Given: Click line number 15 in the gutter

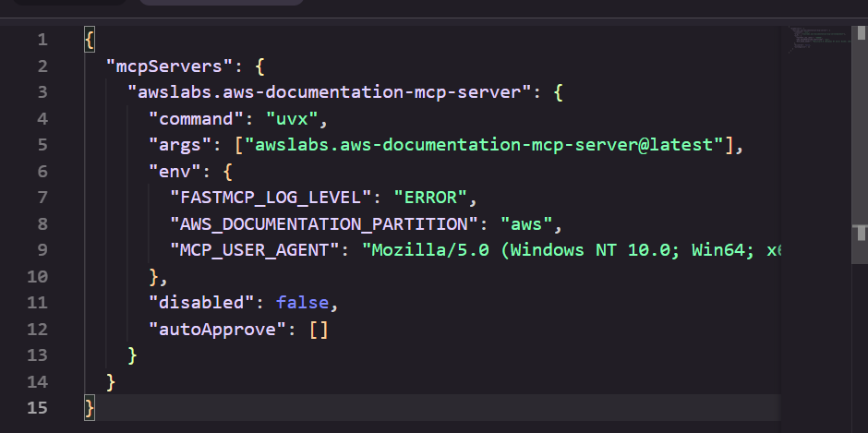Looking at the screenshot, I should pyautogui.click(x=37, y=407).
